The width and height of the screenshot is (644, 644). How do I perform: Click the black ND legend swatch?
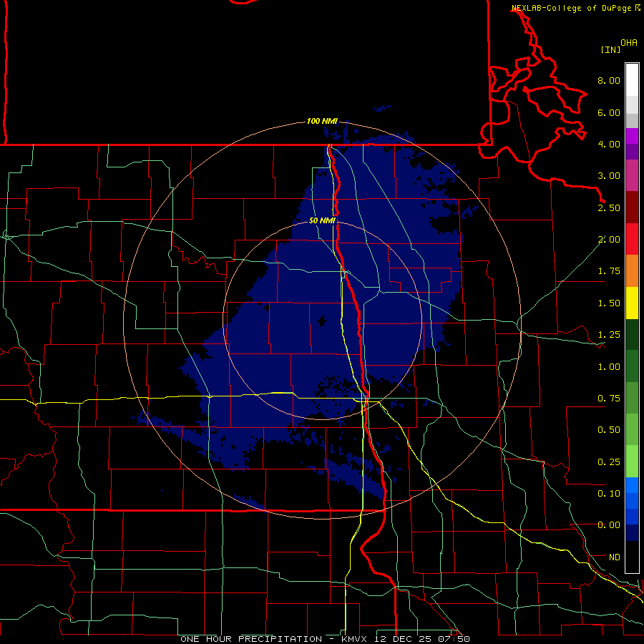tap(632, 557)
